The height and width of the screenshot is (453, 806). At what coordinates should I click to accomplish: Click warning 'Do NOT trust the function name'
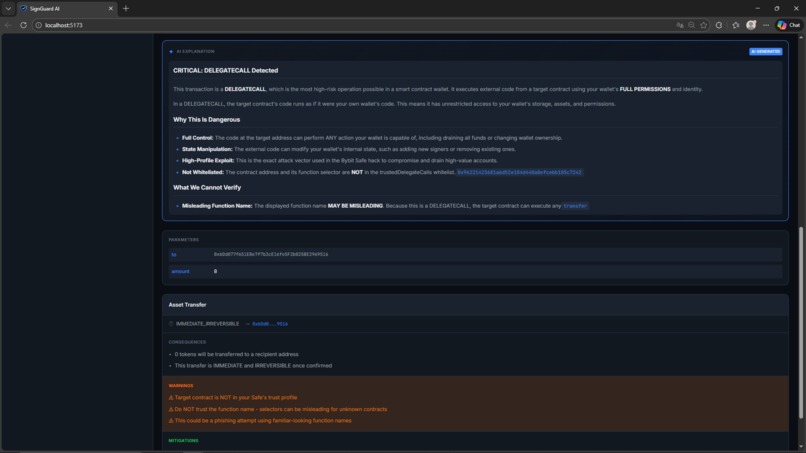click(x=278, y=409)
